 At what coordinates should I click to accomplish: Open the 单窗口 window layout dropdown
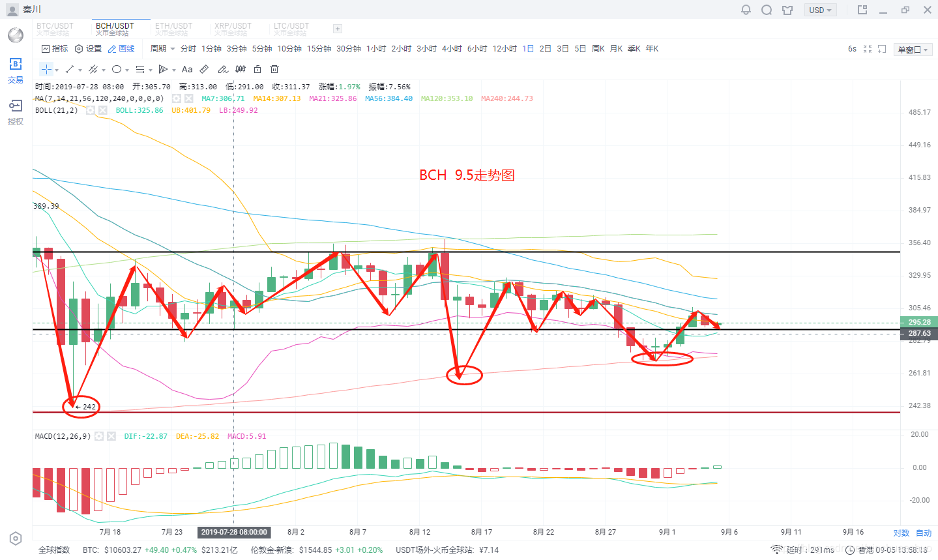click(913, 50)
